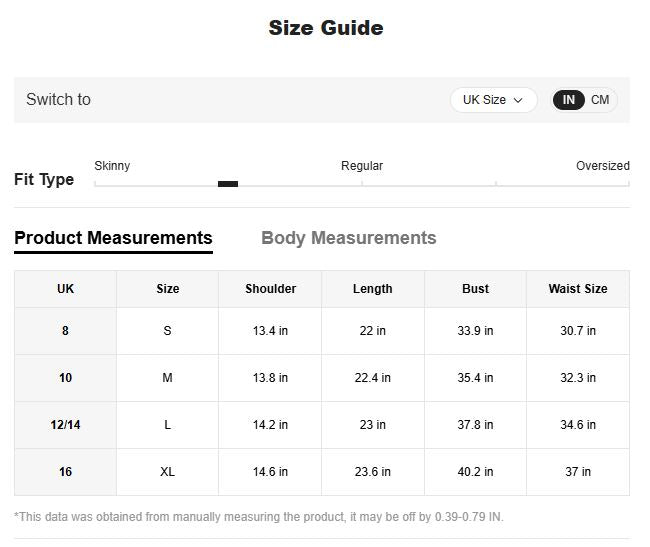
Task: Click the Size Guide heading
Action: click(x=325, y=28)
